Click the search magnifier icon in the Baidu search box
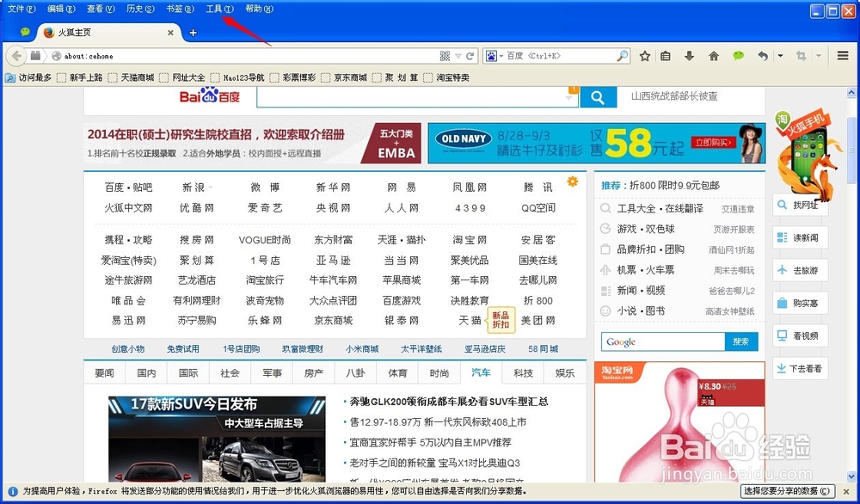Image resolution: width=860 pixels, height=504 pixels. [623, 56]
